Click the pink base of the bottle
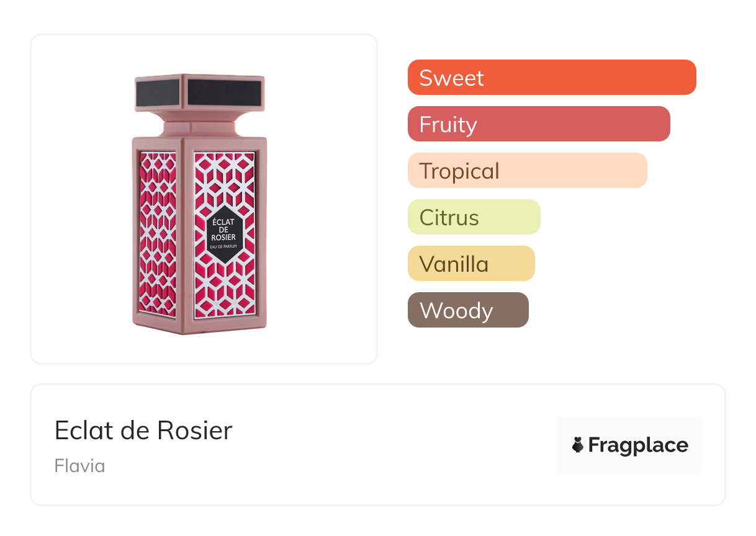Viewport: 756px width, 536px height. click(200, 327)
